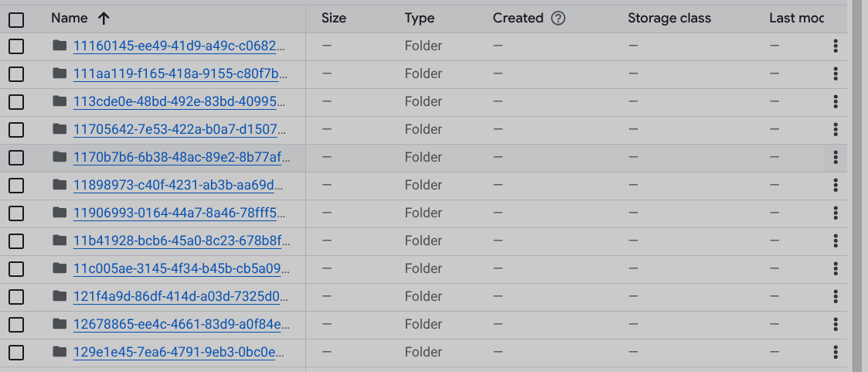The image size is (868, 372).
Task: Click the Name sort ascending arrow
Action: click(x=104, y=18)
